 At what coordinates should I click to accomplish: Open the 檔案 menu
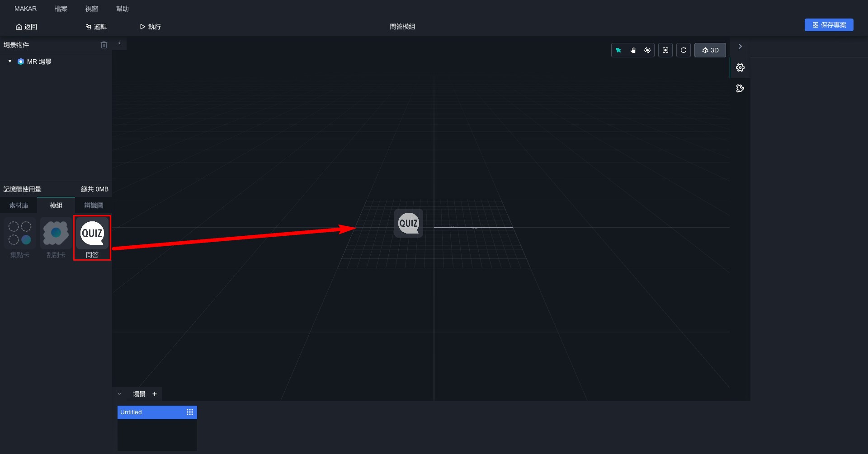(61, 9)
